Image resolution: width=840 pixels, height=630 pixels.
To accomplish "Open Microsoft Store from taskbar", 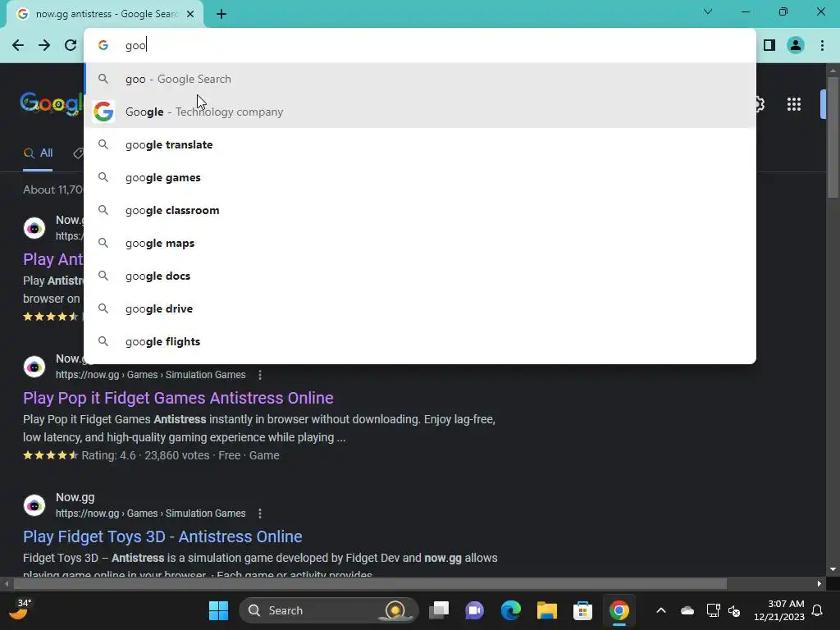I will pyautogui.click(x=583, y=610).
